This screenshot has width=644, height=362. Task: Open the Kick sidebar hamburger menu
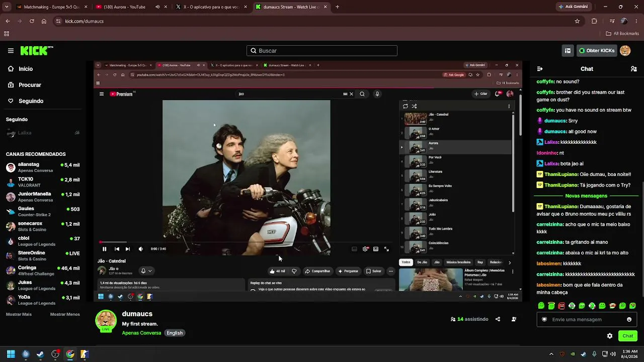pos(11,51)
